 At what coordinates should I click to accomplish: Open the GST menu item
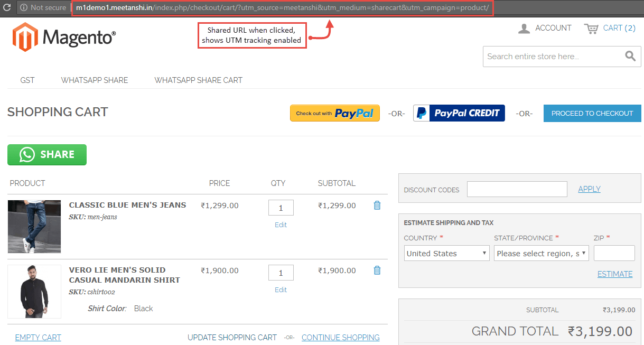click(27, 80)
